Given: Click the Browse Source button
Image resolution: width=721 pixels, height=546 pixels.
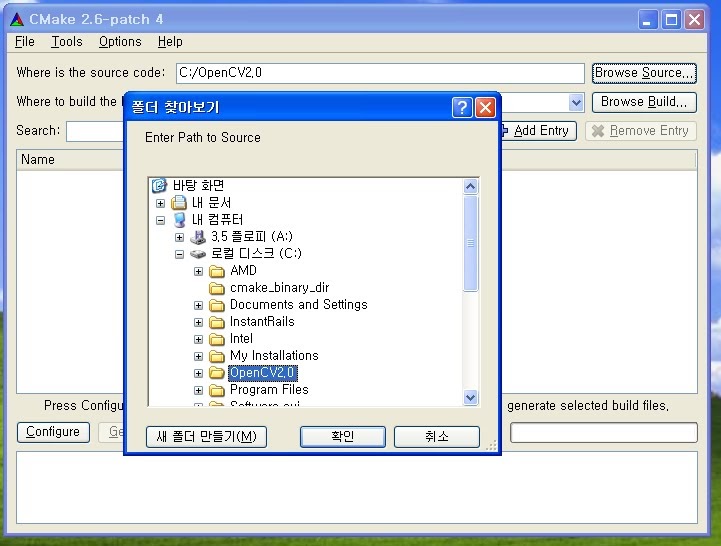Looking at the screenshot, I should [x=644, y=73].
